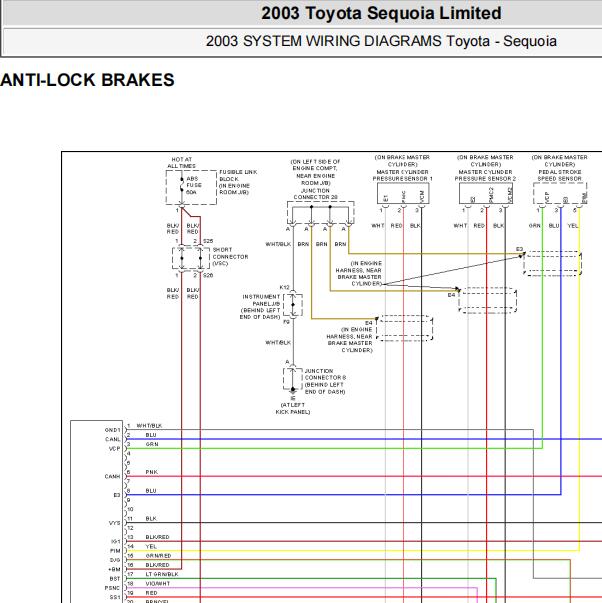Click the "(ON LEFT SIDE OF ENGINE COMPT" note
Screen dimensions: 602x603
(315, 165)
